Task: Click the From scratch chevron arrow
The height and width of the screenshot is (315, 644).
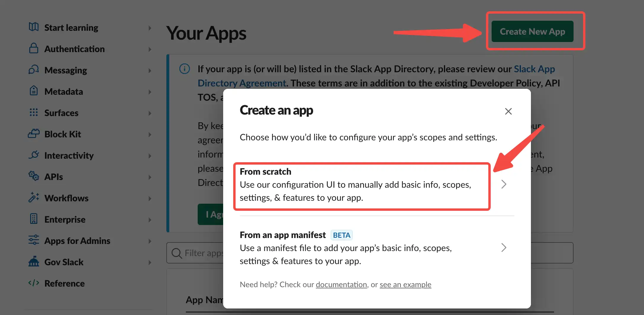Action: [x=504, y=184]
